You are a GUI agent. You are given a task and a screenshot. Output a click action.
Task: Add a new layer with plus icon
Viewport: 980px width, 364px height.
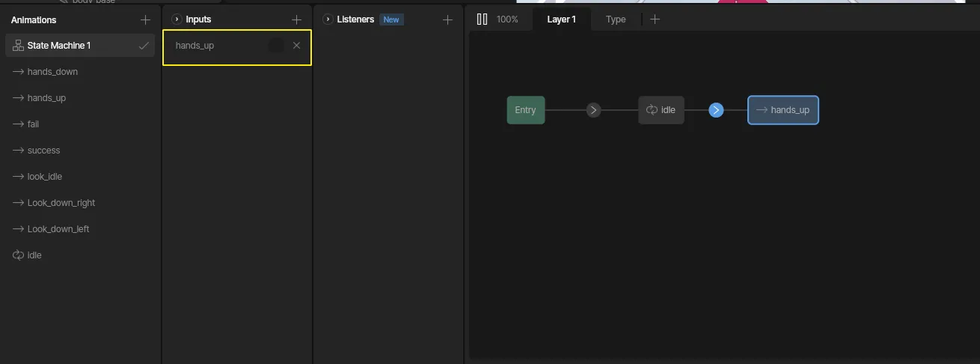655,19
